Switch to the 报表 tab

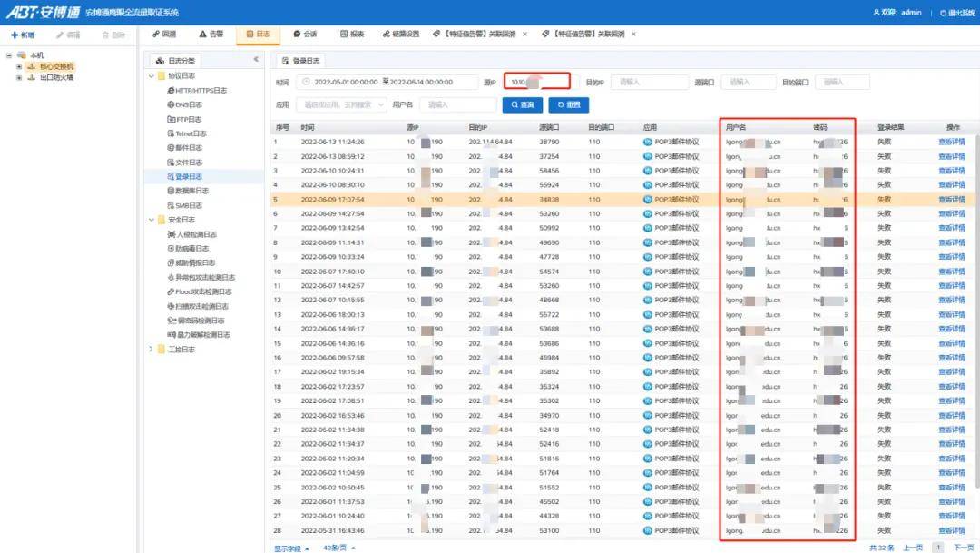tap(352, 34)
